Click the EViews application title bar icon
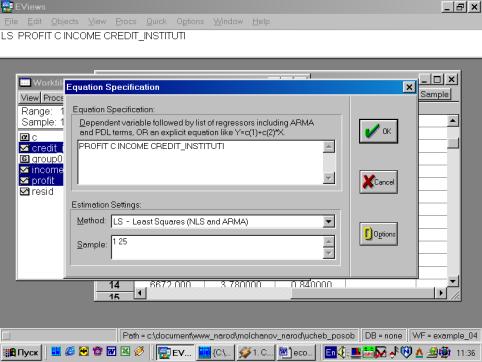This screenshot has height=362, width=482. pyautogui.click(x=7, y=7)
